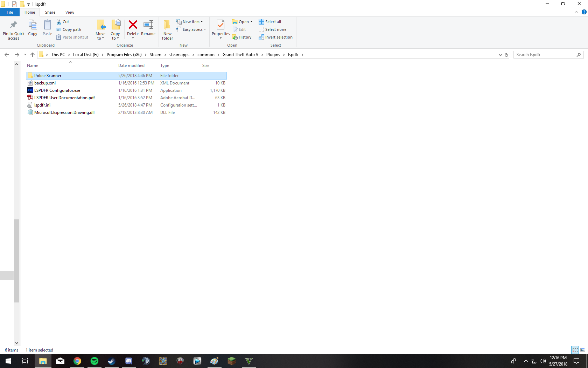Select the Police Scanner folder
Viewport: 588px width, 368px height.
click(x=126, y=76)
